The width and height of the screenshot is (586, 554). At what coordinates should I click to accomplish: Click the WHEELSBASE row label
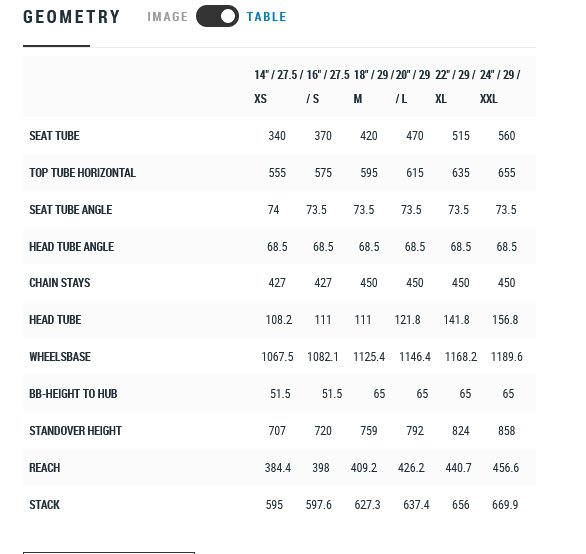tap(60, 357)
